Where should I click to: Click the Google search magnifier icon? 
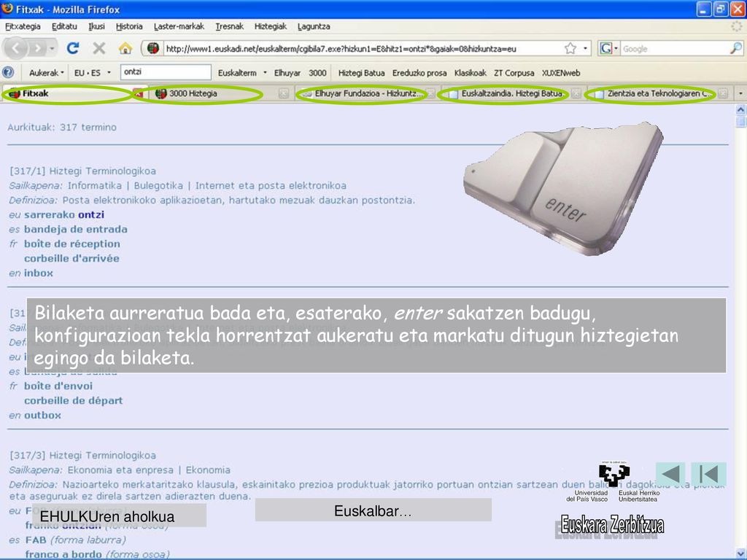[736, 48]
